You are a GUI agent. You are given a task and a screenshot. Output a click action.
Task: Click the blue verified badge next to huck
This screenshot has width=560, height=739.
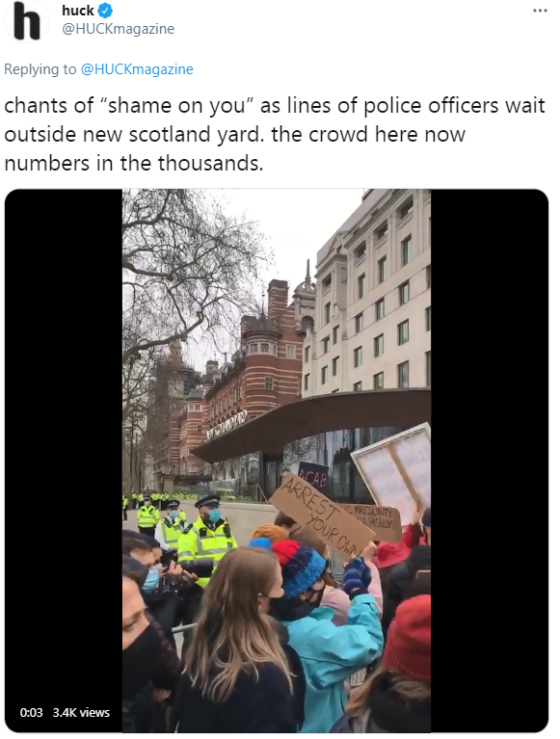(x=105, y=10)
